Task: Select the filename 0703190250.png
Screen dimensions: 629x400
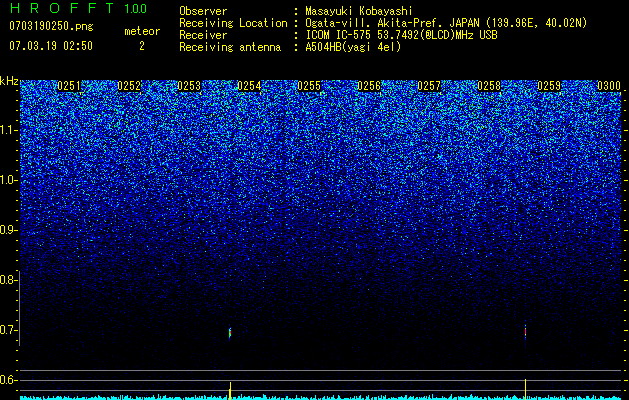Action: 51,26
